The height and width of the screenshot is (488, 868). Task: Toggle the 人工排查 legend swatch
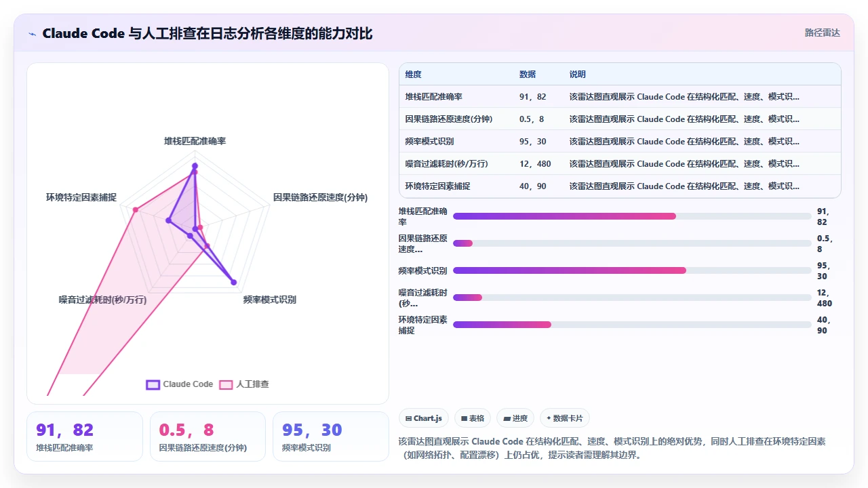(x=226, y=384)
